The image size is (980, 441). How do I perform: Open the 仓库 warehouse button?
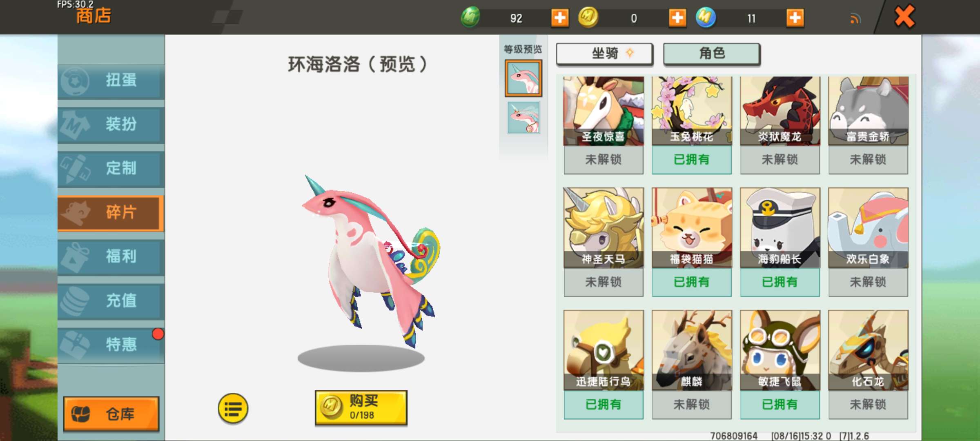(111, 414)
